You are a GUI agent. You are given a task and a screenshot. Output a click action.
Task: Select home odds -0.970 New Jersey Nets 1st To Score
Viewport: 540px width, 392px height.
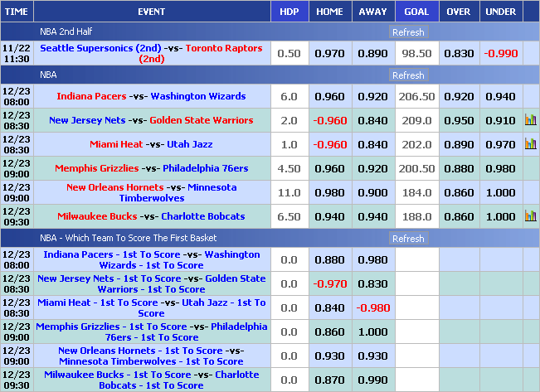point(329,284)
